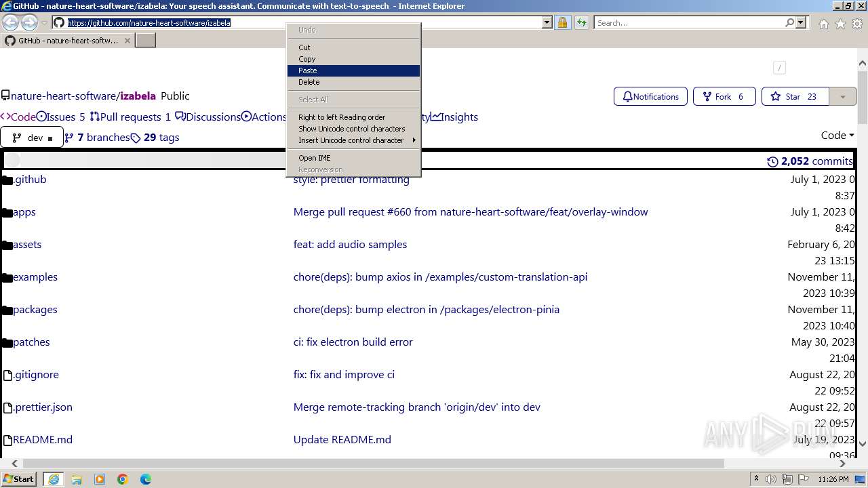868x488 pixels.
Task: Expand the dropdown next to Star
Action: 843,96
